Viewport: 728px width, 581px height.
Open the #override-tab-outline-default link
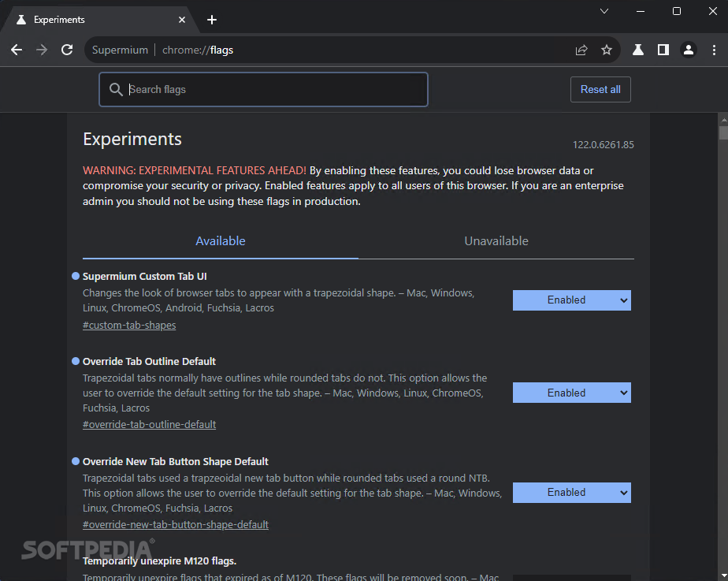(149, 424)
